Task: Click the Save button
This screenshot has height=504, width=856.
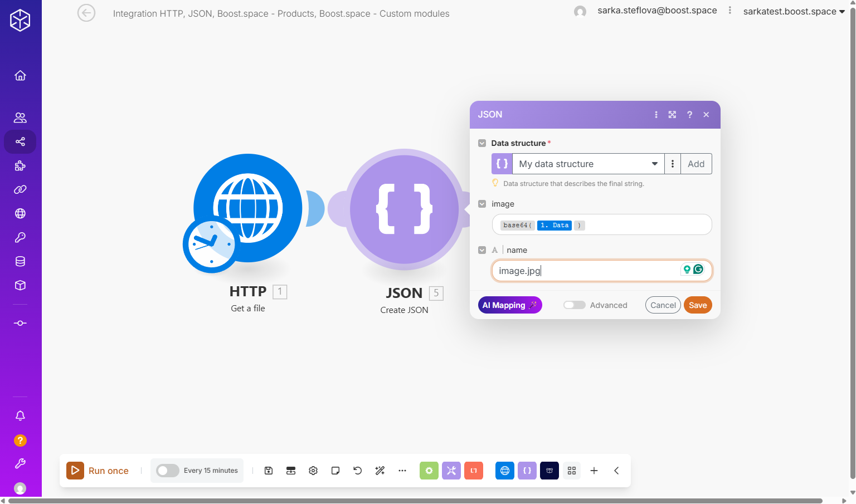Action: click(698, 305)
